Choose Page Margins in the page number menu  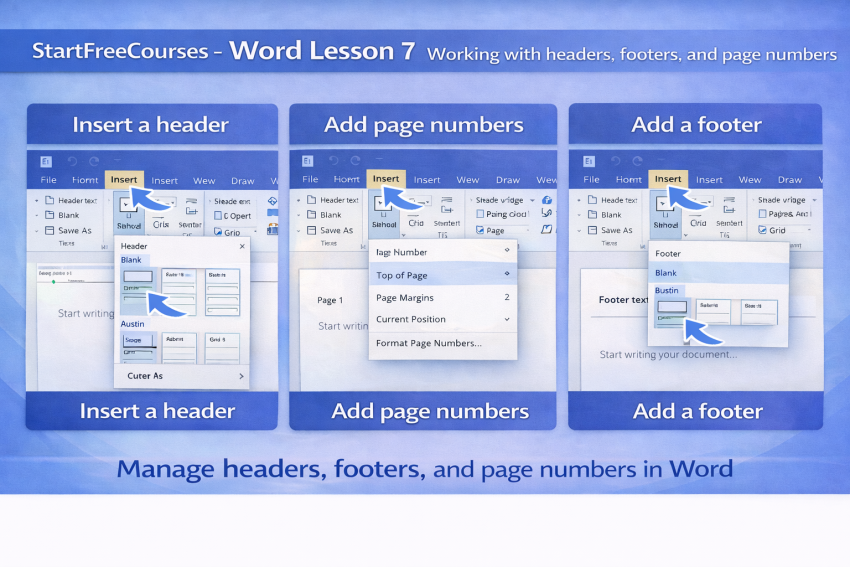[x=443, y=298]
